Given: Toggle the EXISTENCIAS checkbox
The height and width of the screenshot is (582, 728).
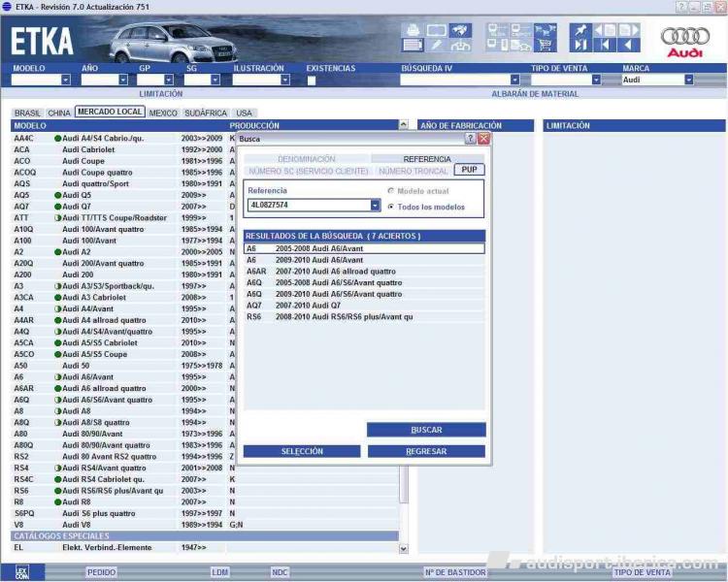Looking at the screenshot, I should pyautogui.click(x=312, y=81).
